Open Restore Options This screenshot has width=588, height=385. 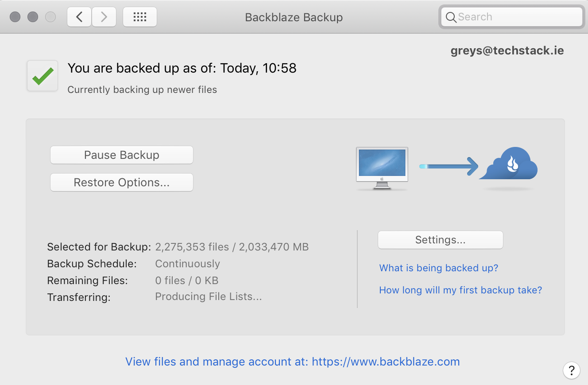pos(122,182)
